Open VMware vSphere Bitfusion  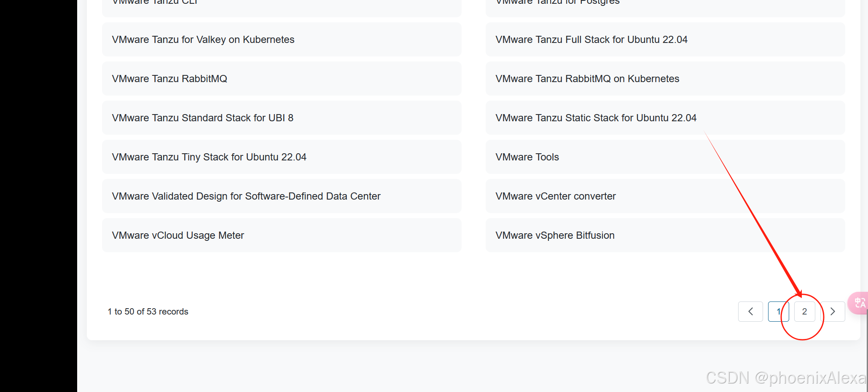(x=665, y=235)
